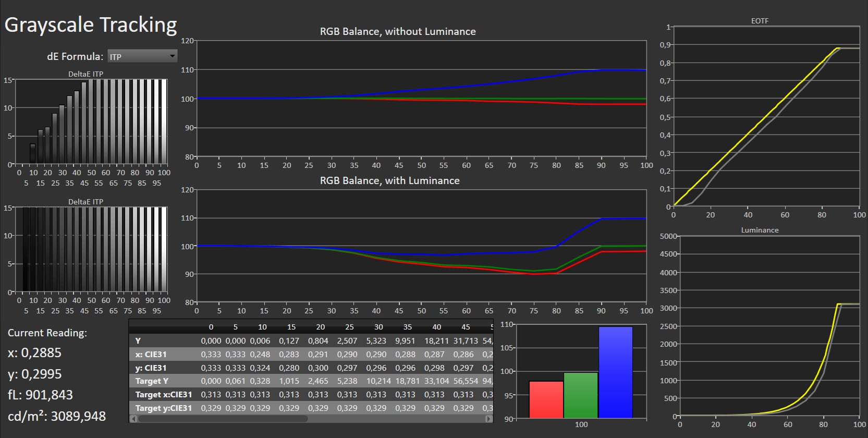Click the Target x:CIE31 row label
This screenshot has width=868, height=438.
pos(163,395)
